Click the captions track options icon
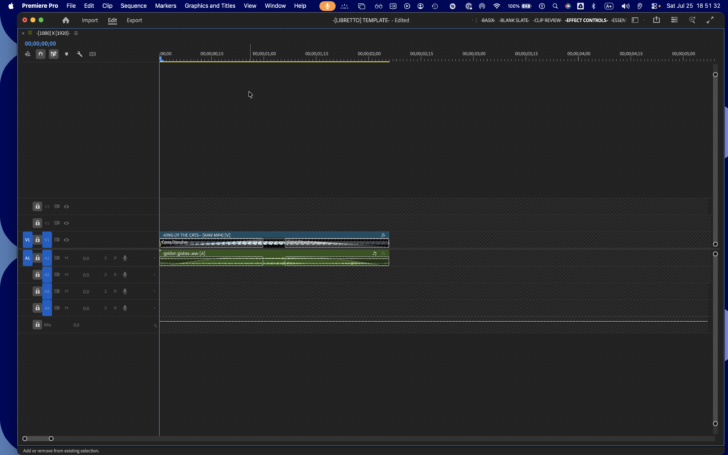 (92, 54)
